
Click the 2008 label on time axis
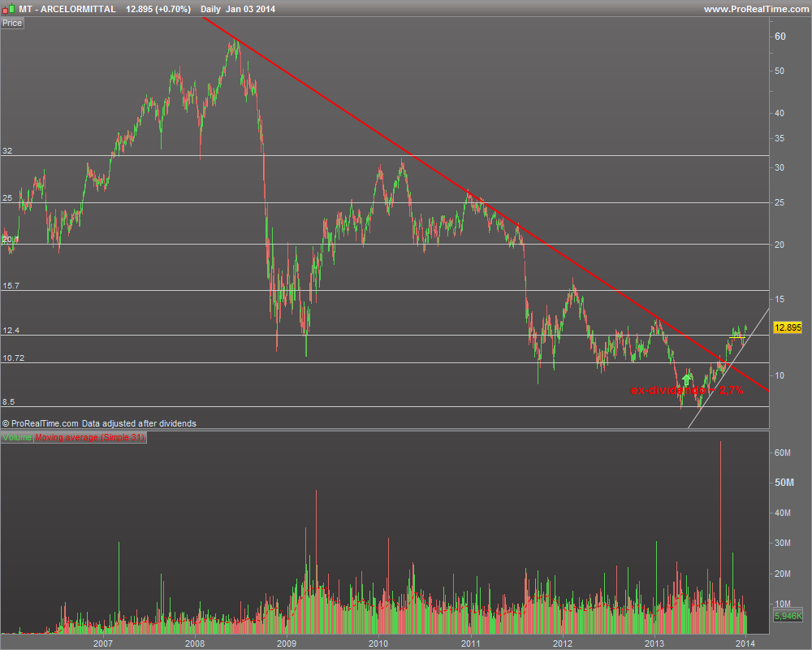[195, 643]
